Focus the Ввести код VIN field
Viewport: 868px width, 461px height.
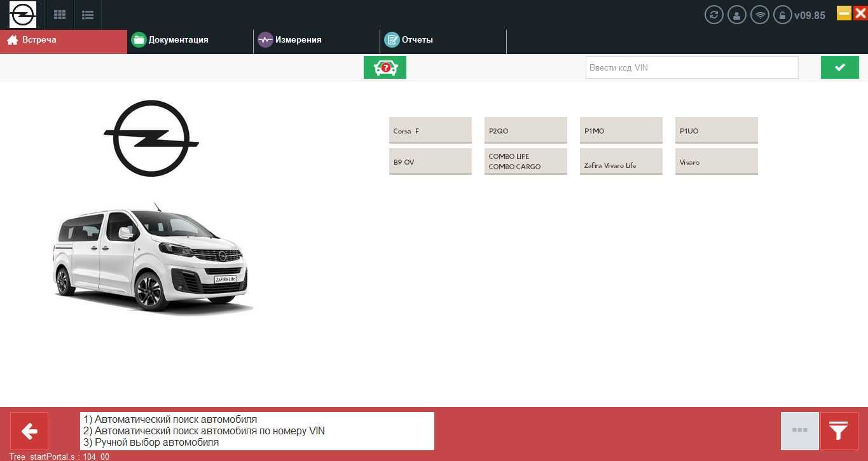point(692,67)
